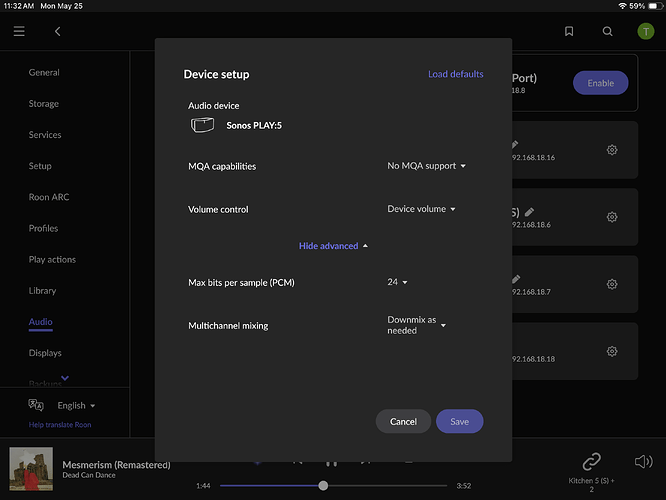This screenshot has width=666, height=500.
Task: Open Volume control dropdown
Action: [x=421, y=209]
